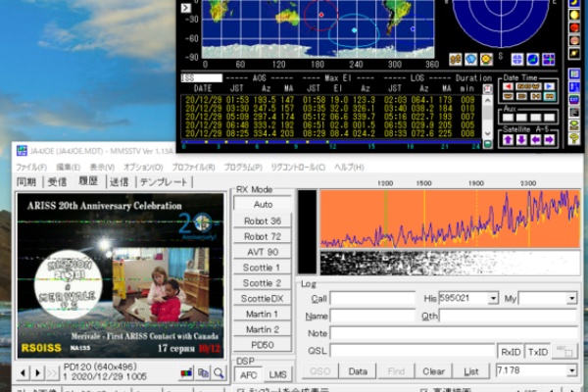Select Robot 72 RX mode

click(x=263, y=237)
